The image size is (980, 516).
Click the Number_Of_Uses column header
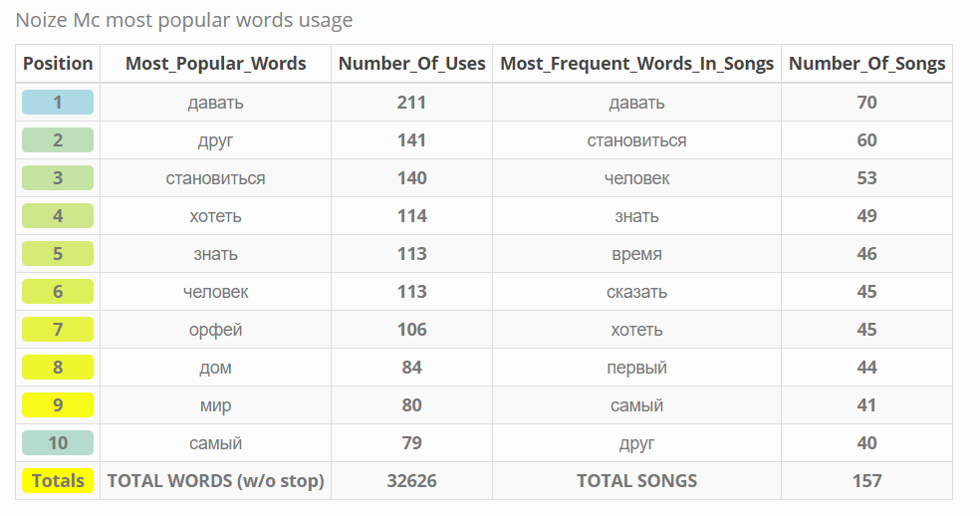tap(412, 63)
